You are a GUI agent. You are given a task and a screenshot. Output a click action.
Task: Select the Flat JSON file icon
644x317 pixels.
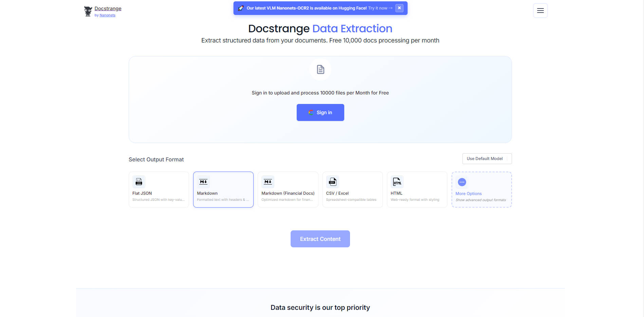(x=139, y=182)
